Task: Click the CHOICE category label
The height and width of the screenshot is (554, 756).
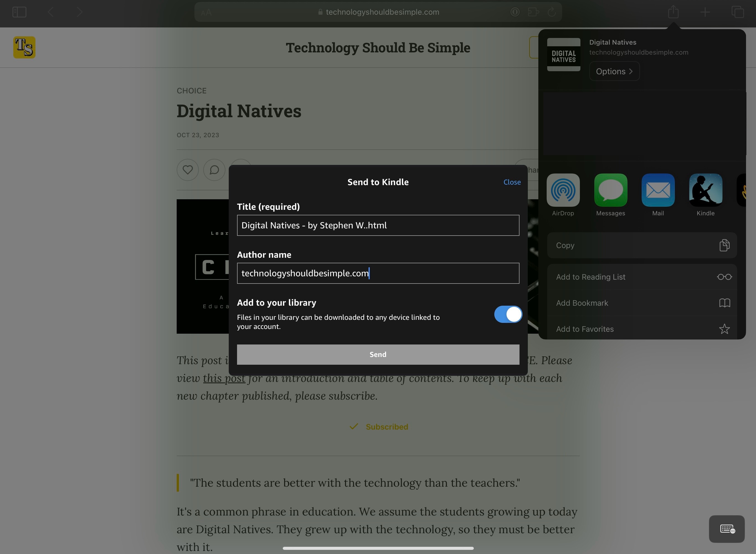Action: [192, 91]
